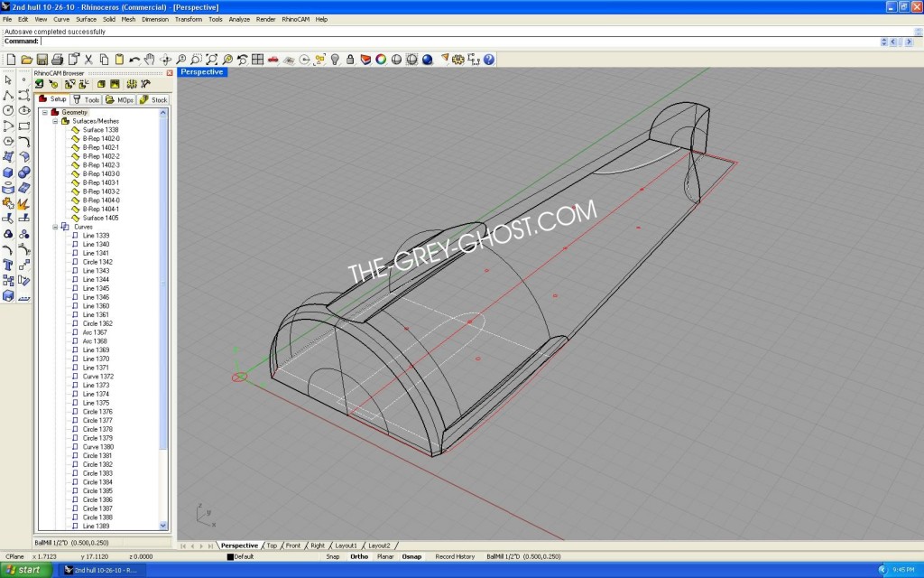Select the Box solid tool
Image resolution: width=924 pixels, height=578 pixels.
point(8,172)
